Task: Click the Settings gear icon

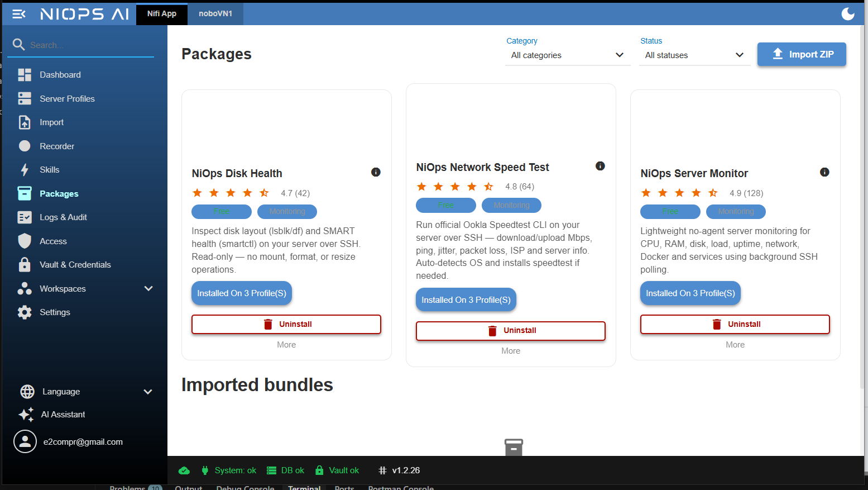Action: point(25,312)
